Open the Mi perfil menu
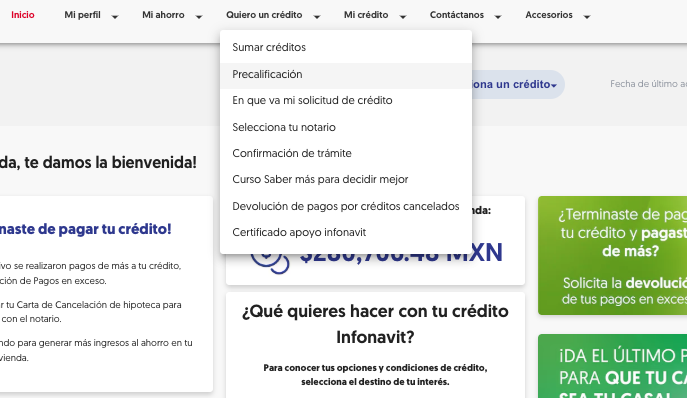This screenshot has height=398, width=687. tap(82, 15)
